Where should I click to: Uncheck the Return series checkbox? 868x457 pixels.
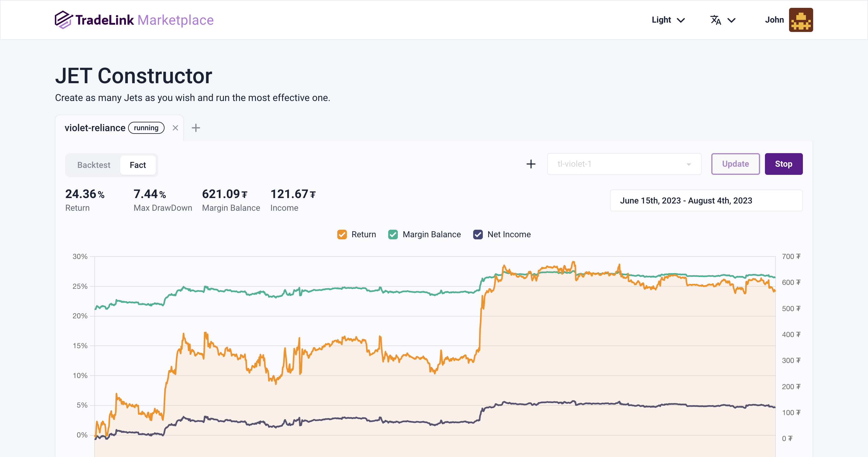coord(342,234)
